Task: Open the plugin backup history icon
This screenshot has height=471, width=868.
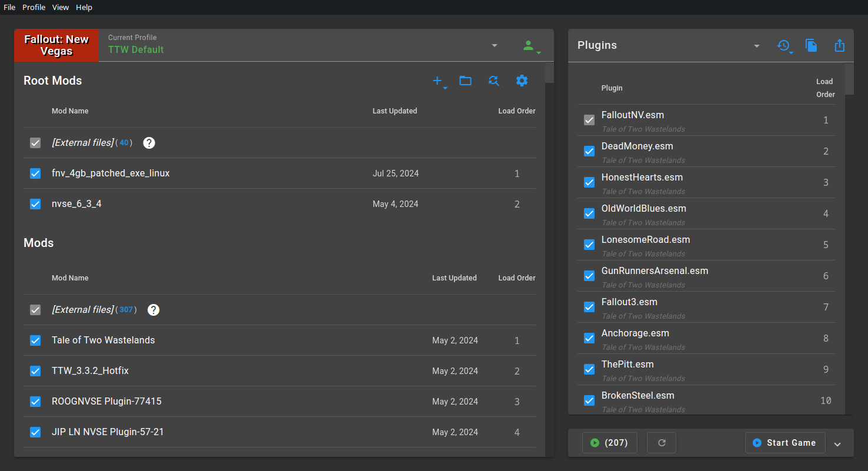Action: pyautogui.click(x=784, y=46)
